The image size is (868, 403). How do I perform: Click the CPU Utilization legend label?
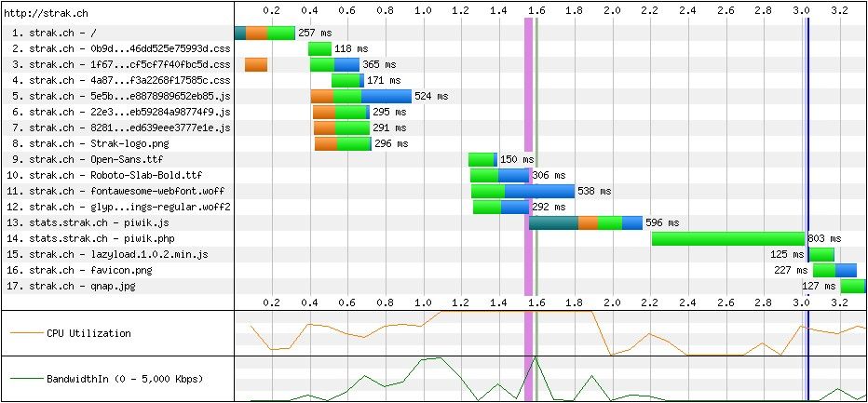(x=88, y=333)
